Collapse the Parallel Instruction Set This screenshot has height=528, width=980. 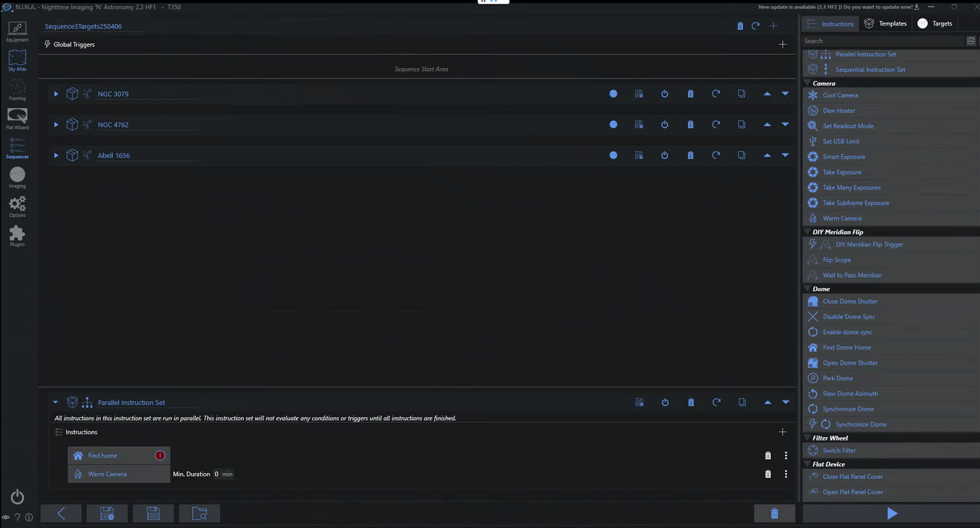[x=56, y=403]
